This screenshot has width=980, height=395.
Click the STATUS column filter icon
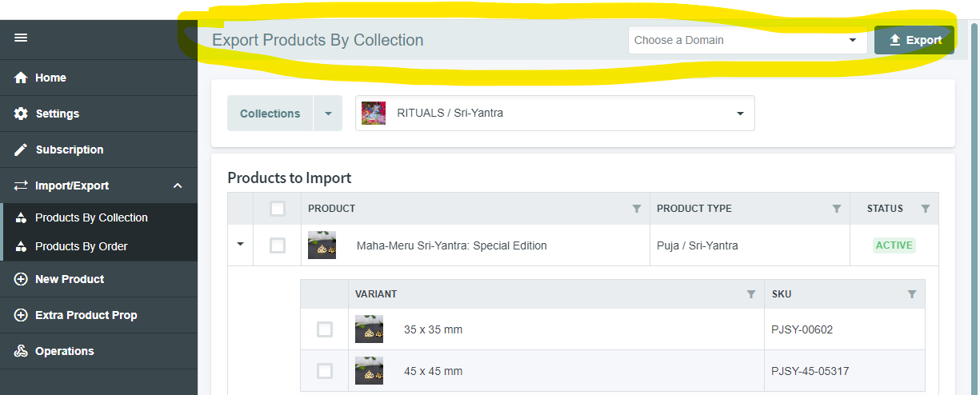[x=926, y=209]
